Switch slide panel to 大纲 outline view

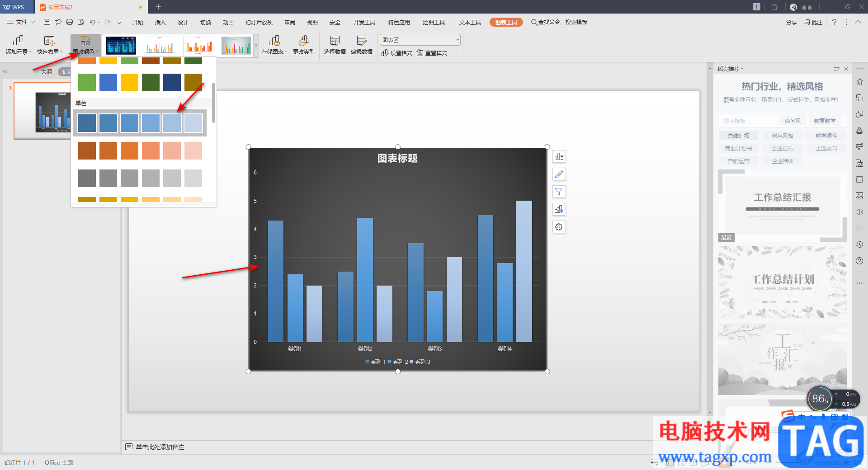47,72
